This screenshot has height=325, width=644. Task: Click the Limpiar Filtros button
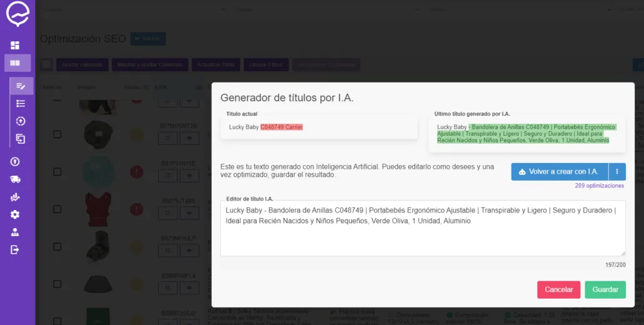(x=266, y=64)
